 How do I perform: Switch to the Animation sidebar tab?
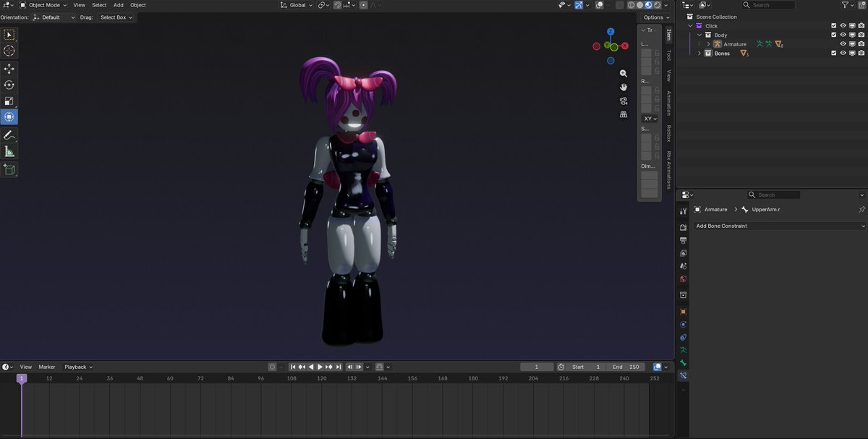point(669,103)
